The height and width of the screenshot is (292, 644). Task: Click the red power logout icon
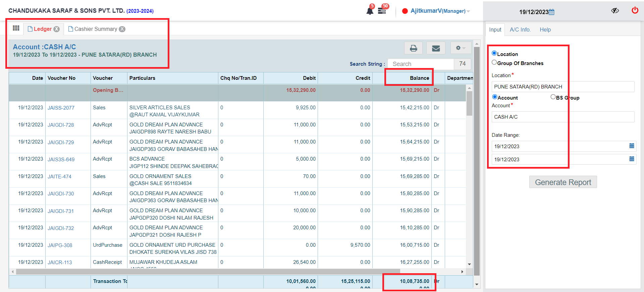pyautogui.click(x=635, y=10)
